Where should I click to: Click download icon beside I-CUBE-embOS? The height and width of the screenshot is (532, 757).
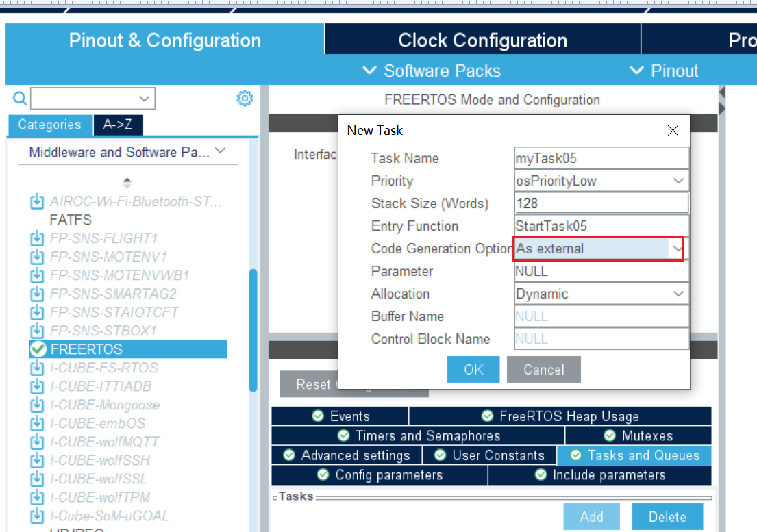pos(37,424)
